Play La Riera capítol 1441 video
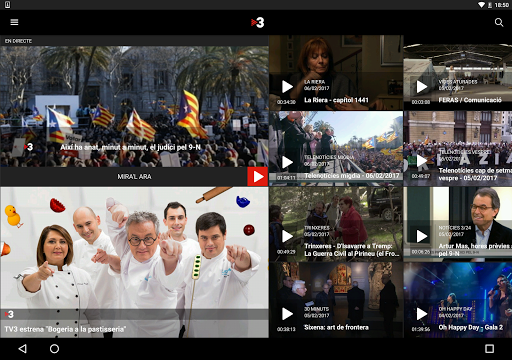 click(x=287, y=87)
